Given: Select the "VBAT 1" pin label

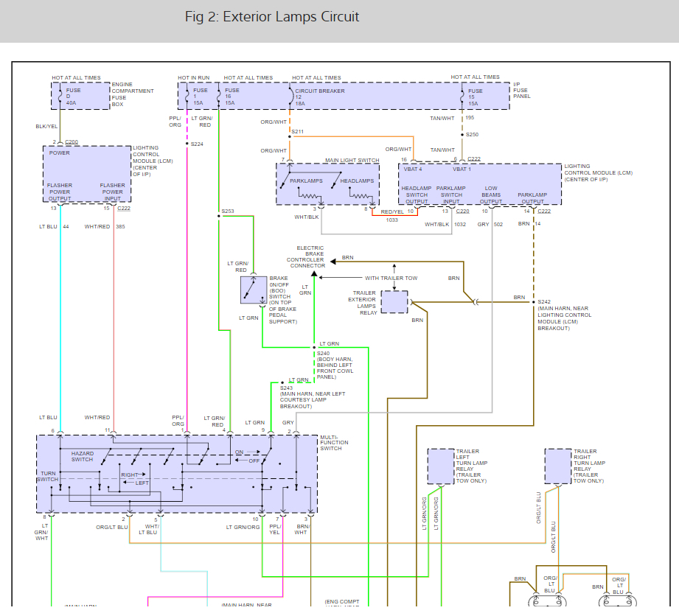Looking at the screenshot, I should click(x=462, y=169).
